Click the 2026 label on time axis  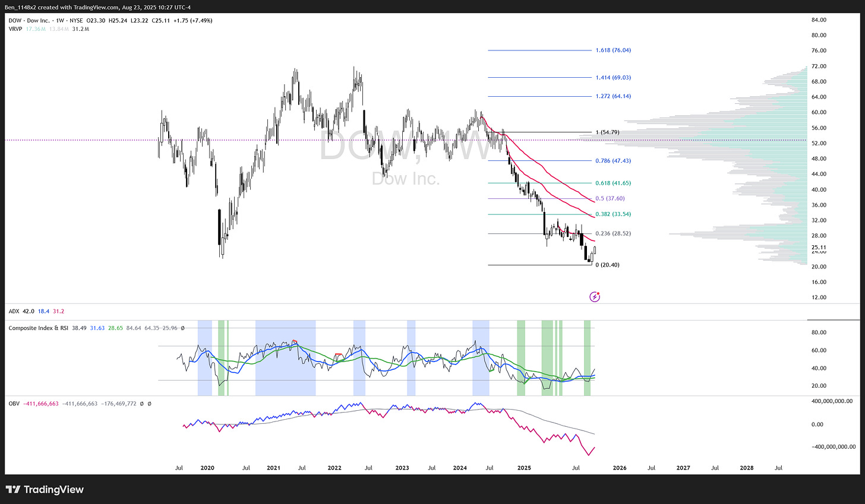point(620,468)
